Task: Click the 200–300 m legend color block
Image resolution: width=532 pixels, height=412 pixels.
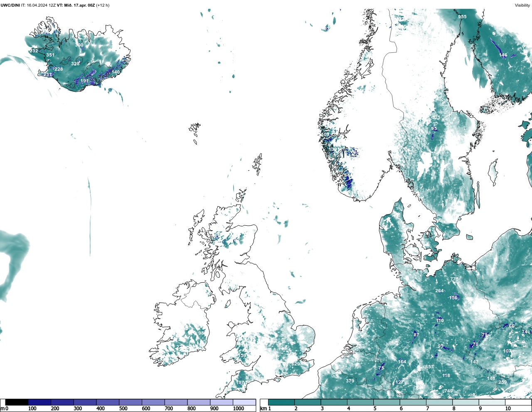Action: 62,402
